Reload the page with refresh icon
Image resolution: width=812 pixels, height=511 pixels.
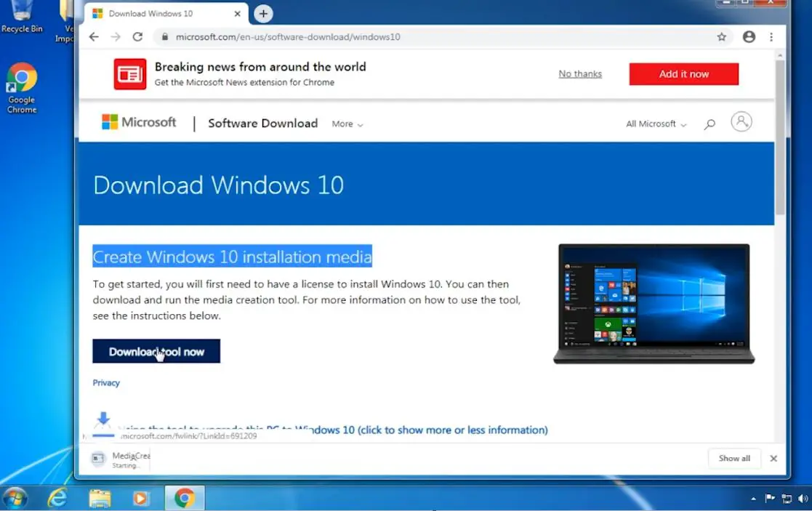point(137,37)
